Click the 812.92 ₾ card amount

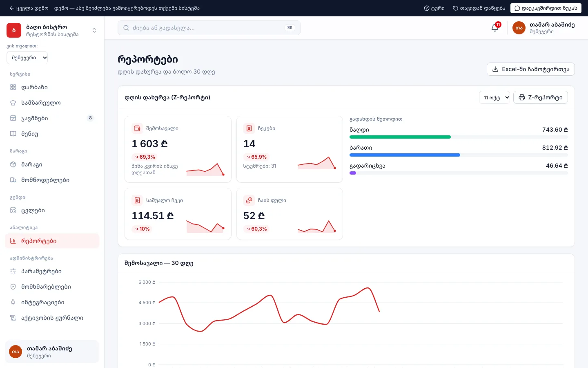pyautogui.click(x=555, y=148)
